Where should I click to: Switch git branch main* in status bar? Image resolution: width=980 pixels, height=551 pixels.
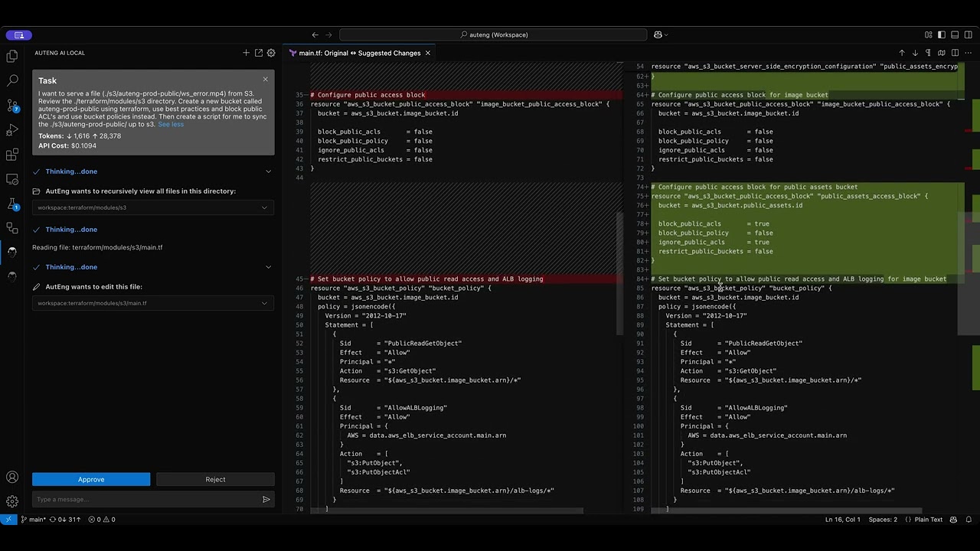pyautogui.click(x=34, y=519)
